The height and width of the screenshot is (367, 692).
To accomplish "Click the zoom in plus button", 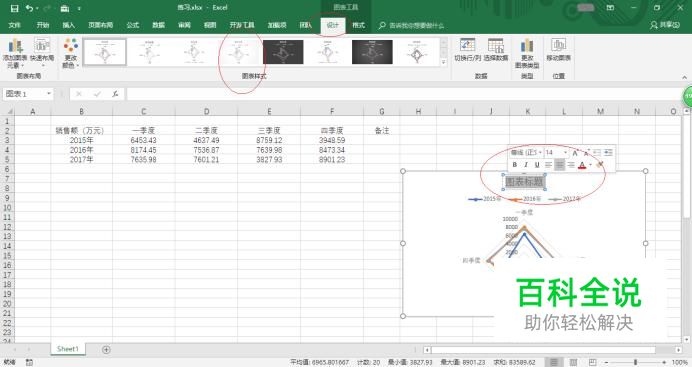I will tap(664, 362).
